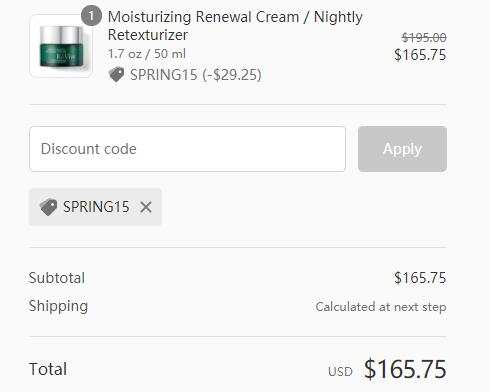Click the SPRING15 (-$29.25) discount text
490x392 pixels.
pos(196,75)
